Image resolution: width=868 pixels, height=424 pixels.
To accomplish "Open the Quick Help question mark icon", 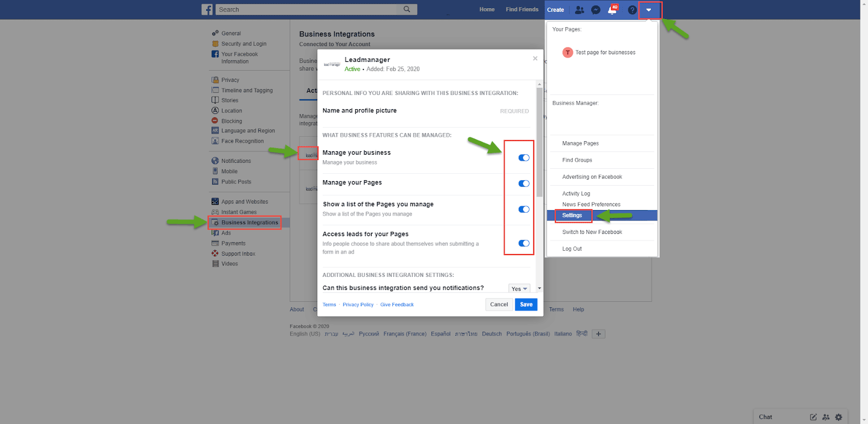I will tap(632, 10).
